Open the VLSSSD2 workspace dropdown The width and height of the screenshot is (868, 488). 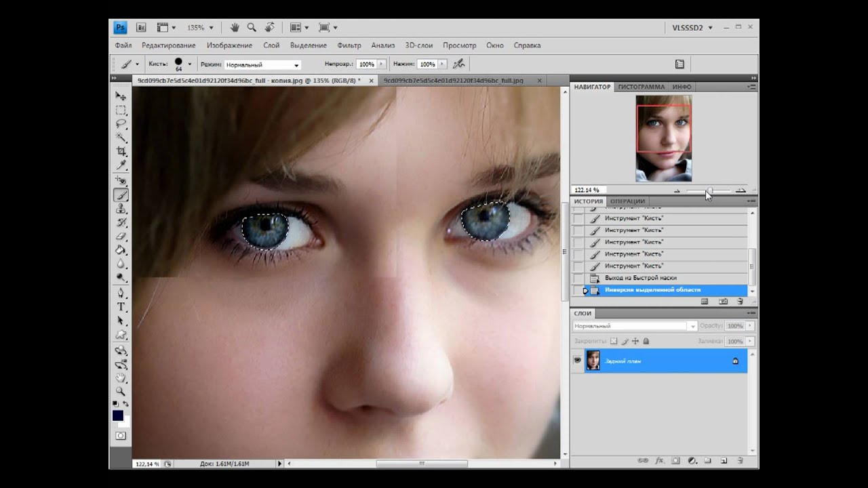click(692, 28)
